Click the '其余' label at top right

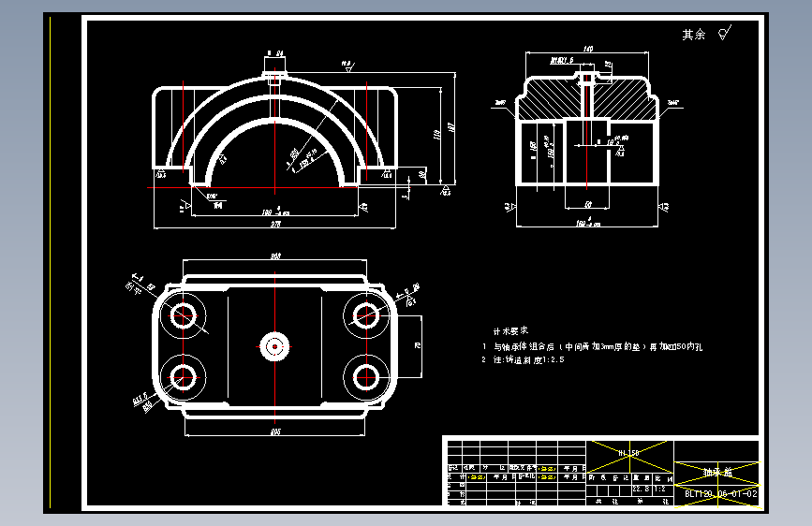693,35
